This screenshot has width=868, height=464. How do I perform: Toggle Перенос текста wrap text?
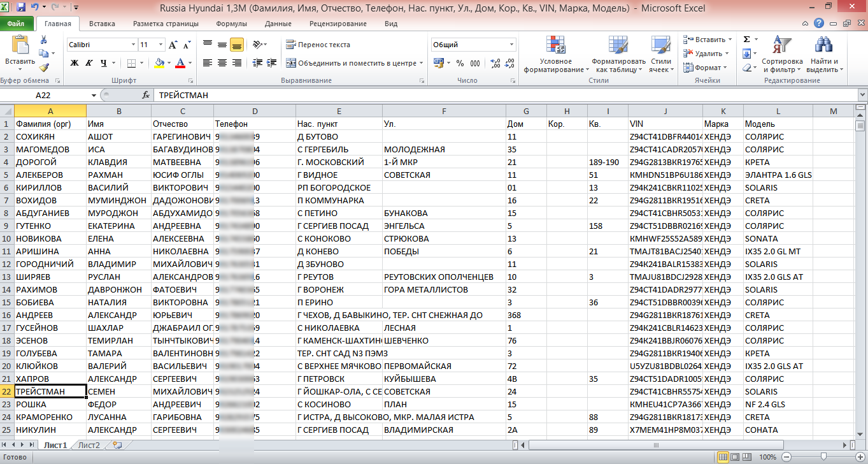(318, 45)
